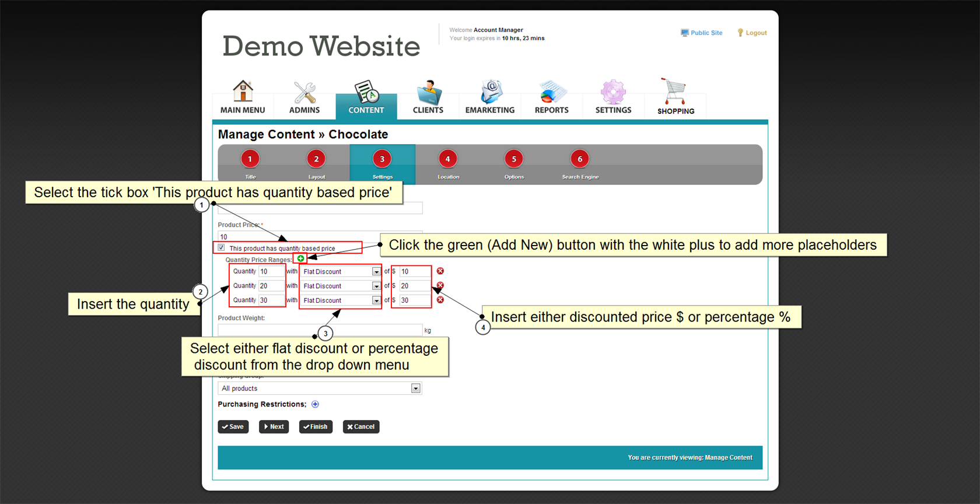Viewport: 980px width, 504px height.
Task: Open the Clients section icon
Action: (428, 93)
